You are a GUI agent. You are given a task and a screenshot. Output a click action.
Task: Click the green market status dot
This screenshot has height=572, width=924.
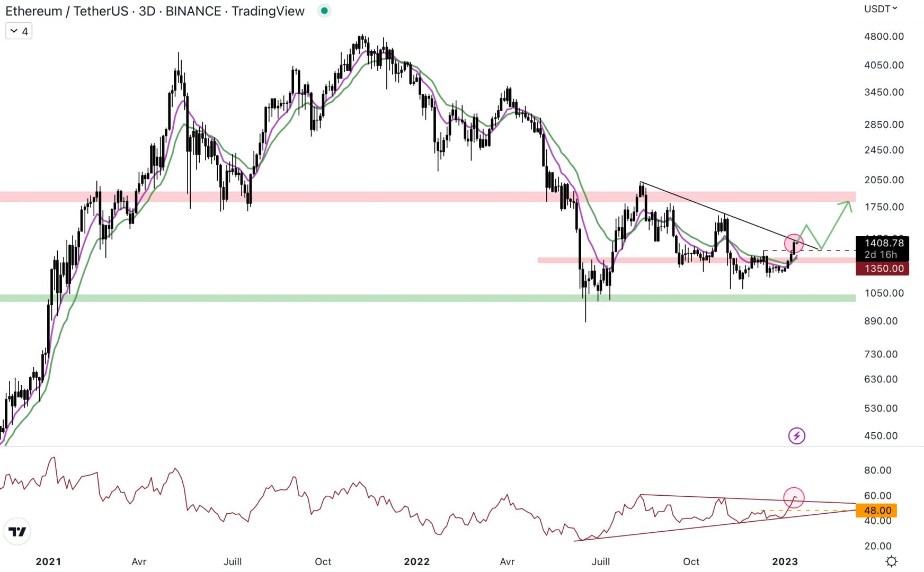(x=324, y=11)
